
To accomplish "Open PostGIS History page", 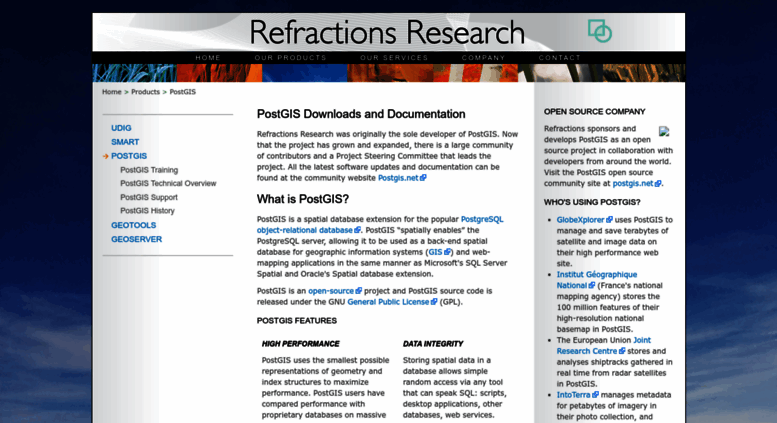I will pos(147,211).
